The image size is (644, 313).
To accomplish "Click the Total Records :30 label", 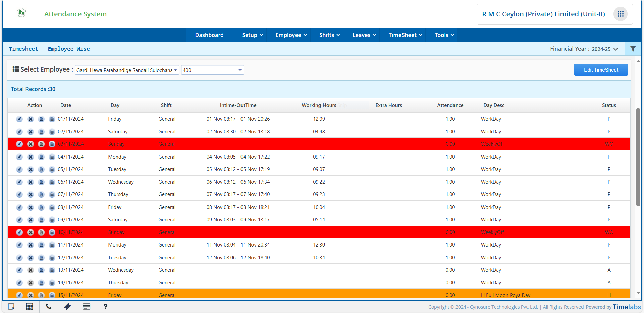I will [33, 89].
